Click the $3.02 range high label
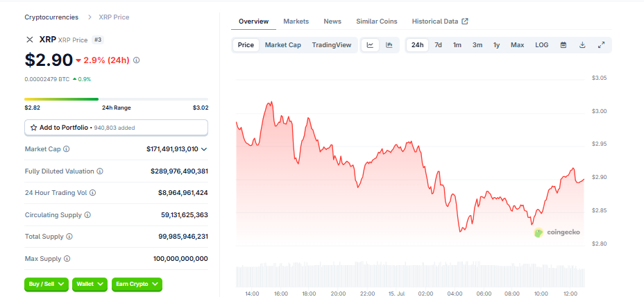The height and width of the screenshot is (297, 644). click(x=201, y=108)
